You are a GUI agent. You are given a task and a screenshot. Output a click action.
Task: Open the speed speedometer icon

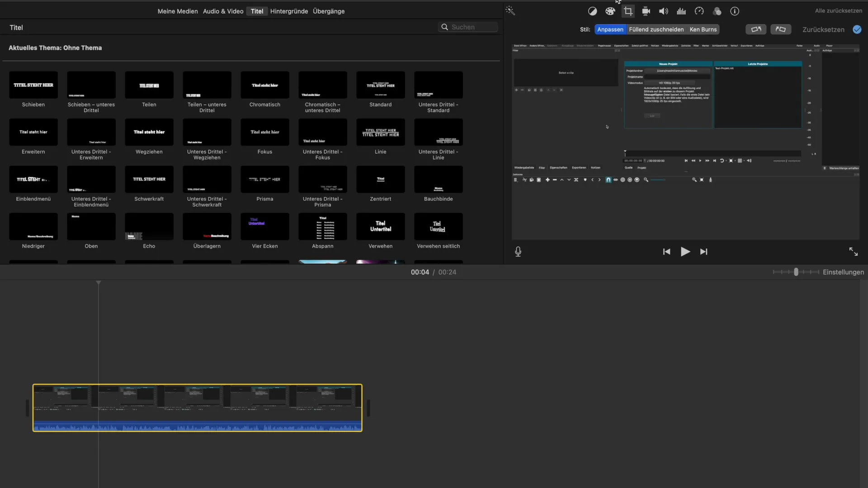pyautogui.click(x=699, y=11)
